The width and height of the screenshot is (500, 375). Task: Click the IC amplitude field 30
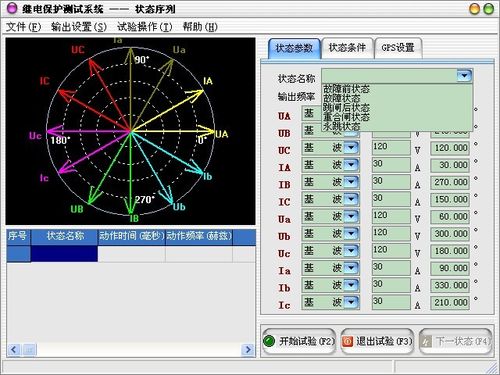(391, 199)
